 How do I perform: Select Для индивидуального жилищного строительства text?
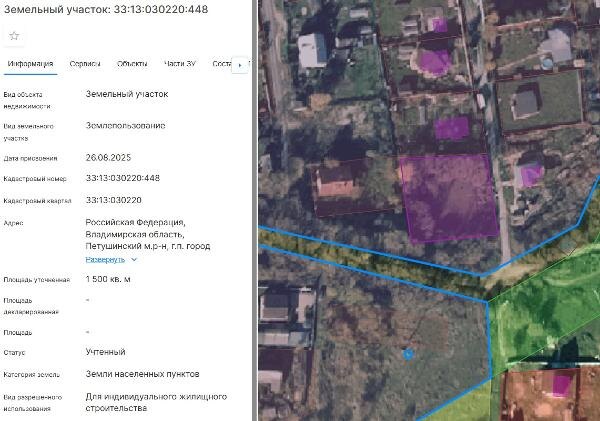(156, 402)
